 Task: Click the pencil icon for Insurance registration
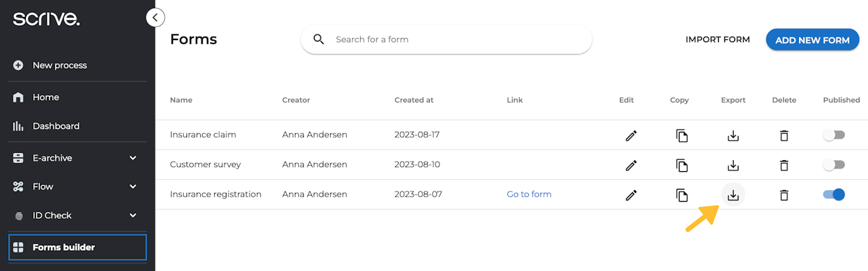(x=631, y=195)
